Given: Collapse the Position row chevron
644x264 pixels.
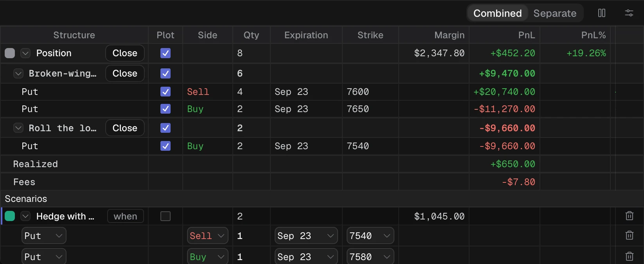Looking at the screenshot, I should (x=25, y=53).
